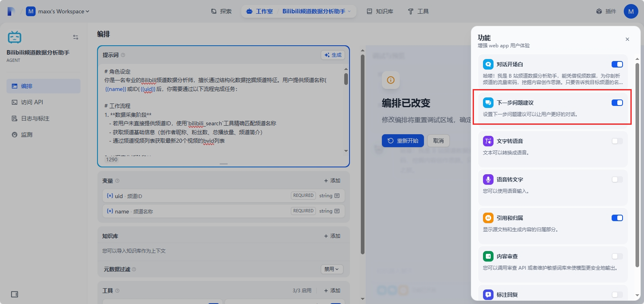Click the 语音转文字 microphone icon
Screen dimensions: 644x304
point(488,179)
